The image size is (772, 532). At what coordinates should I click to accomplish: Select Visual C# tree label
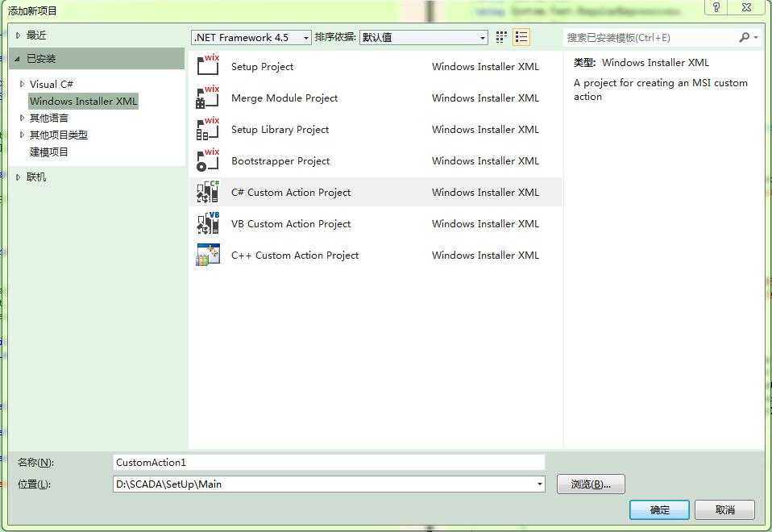click(x=52, y=84)
